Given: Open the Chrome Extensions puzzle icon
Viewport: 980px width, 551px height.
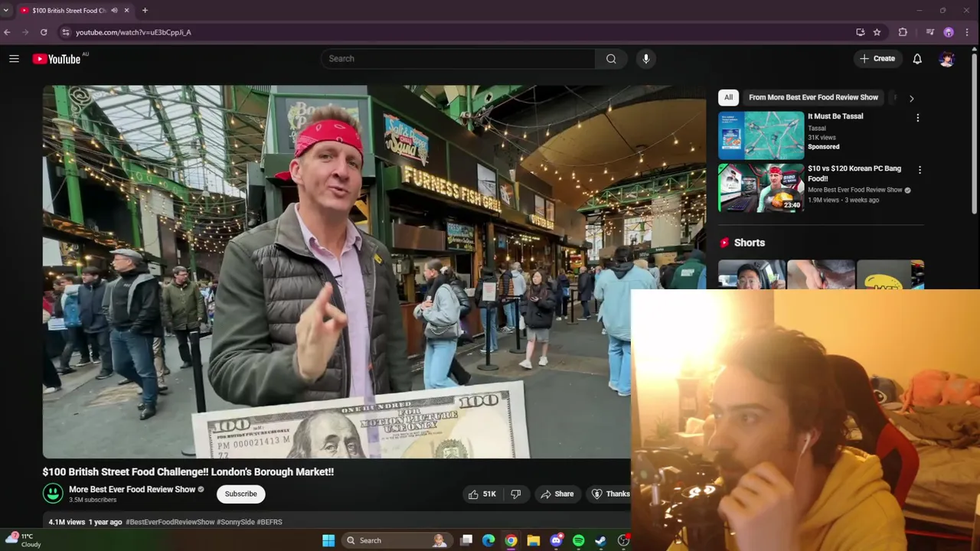Looking at the screenshot, I should point(903,32).
